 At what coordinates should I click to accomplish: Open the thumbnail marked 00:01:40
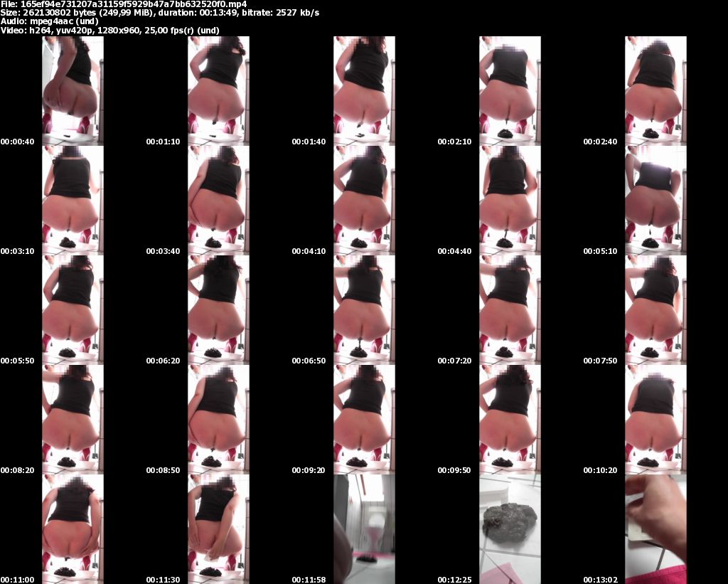point(364,90)
